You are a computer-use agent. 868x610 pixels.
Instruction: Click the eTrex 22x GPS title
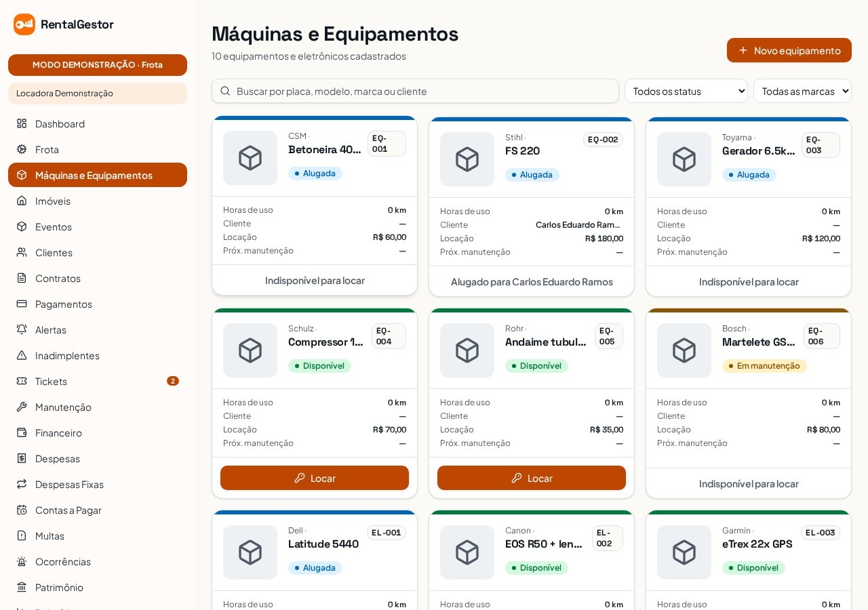tap(757, 544)
